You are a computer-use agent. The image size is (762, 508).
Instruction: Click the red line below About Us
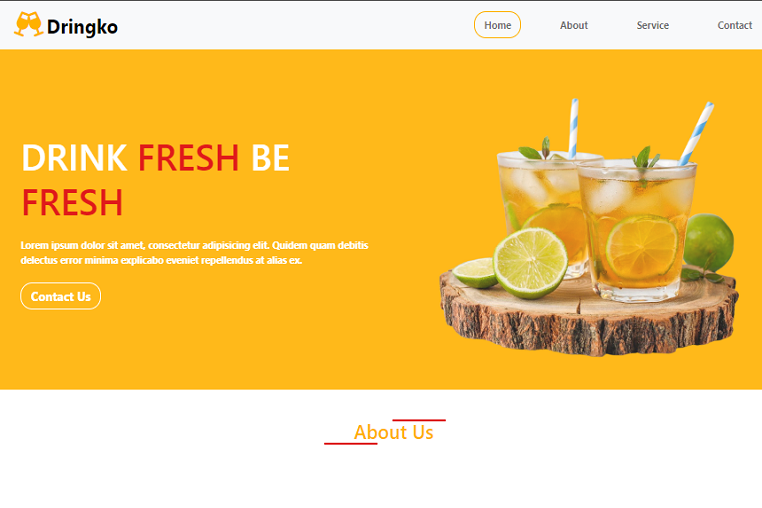click(351, 443)
